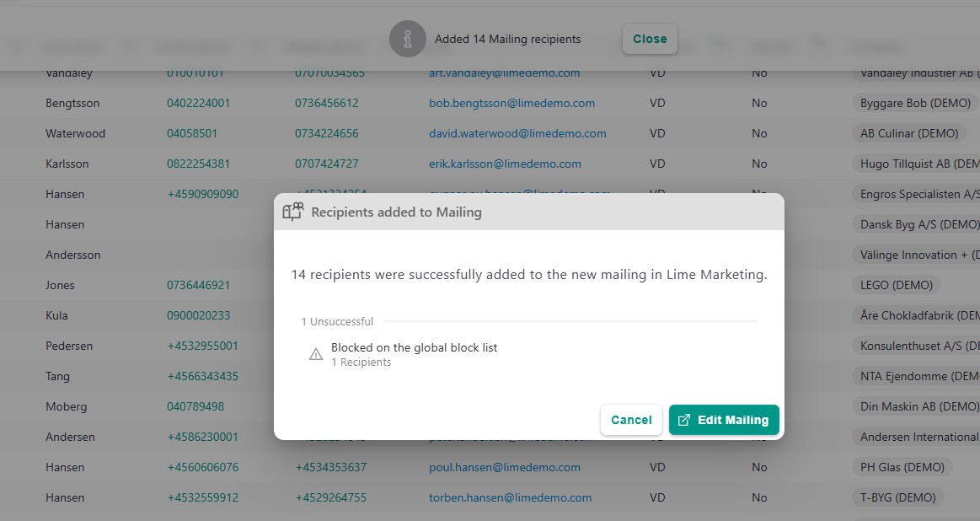The width and height of the screenshot is (980, 521).
Task: Click the Byggare Bob (DEMO) company tag
Action: pyautogui.click(x=914, y=103)
